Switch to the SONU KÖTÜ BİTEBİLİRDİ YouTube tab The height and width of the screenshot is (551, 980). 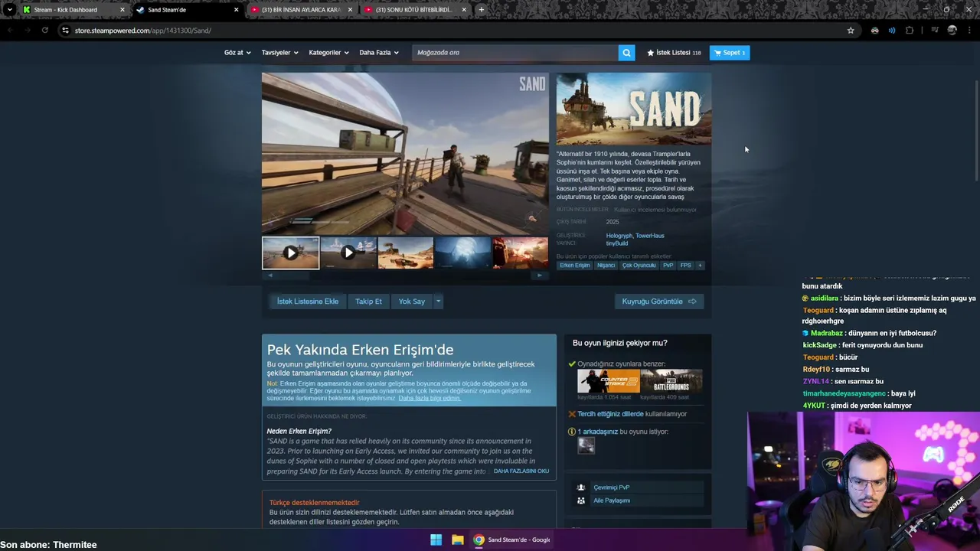[x=413, y=10]
